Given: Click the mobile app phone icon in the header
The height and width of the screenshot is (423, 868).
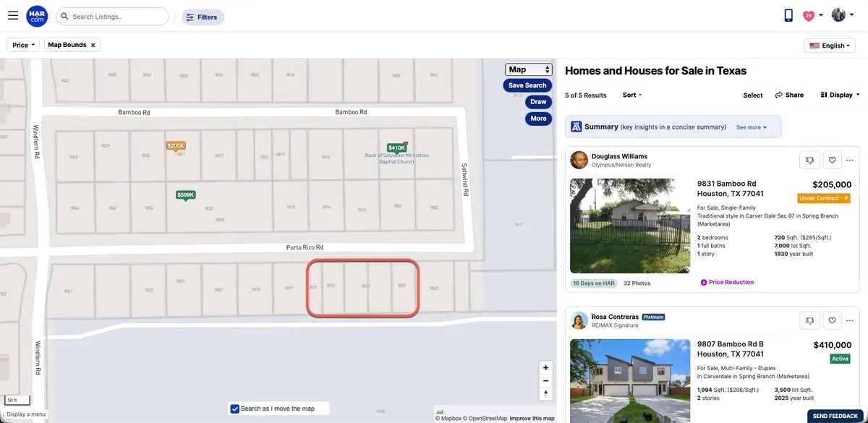Looking at the screenshot, I should [x=788, y=14].
